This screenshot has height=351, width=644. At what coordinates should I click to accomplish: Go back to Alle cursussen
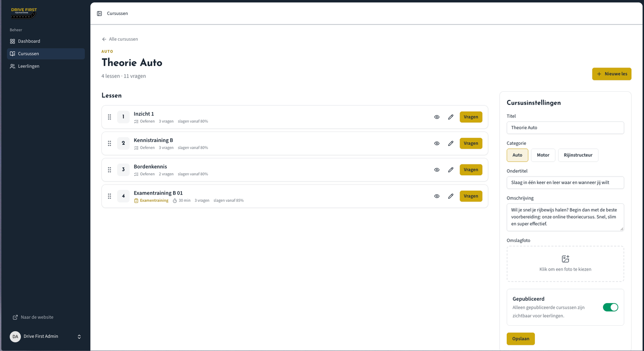[120, 39]
